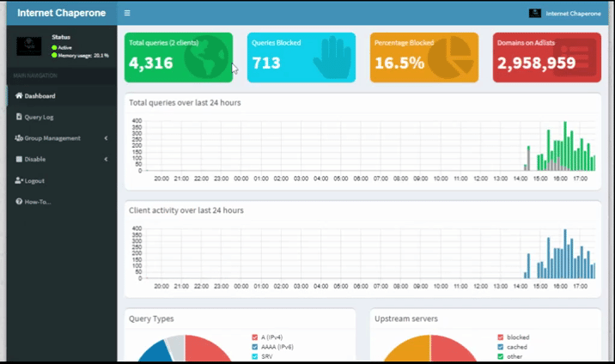The image size is (615, 364).
Task: Click the Query Log file icon
Action: click(19, 117)
